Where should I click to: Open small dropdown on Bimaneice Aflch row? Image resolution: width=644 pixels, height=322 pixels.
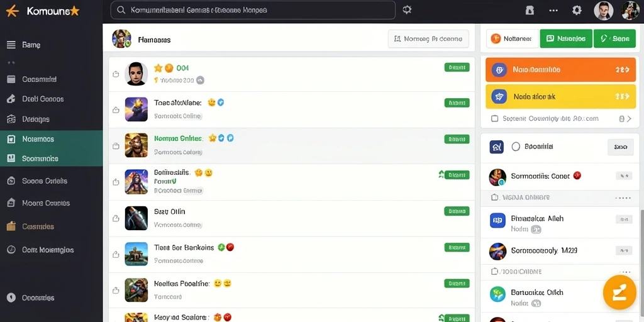(x=623, y=219)
